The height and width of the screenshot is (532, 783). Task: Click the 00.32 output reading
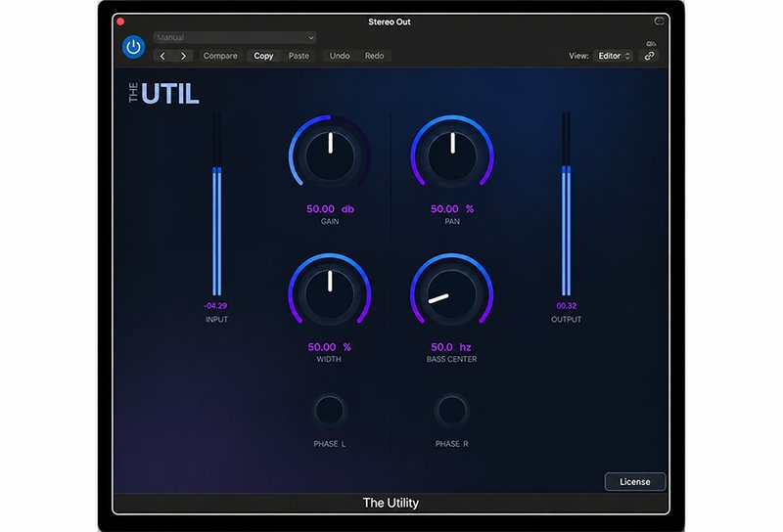[567, 305]
